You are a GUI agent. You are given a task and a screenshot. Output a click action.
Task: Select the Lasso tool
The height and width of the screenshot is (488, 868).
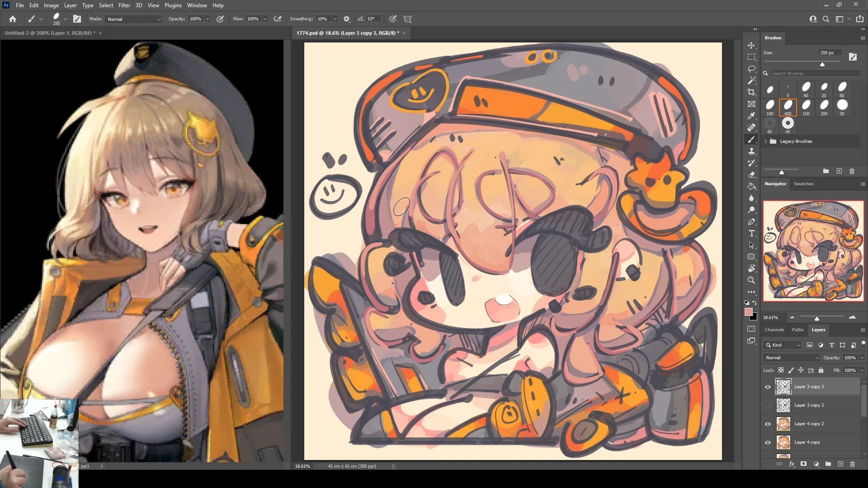pos(751,69)
